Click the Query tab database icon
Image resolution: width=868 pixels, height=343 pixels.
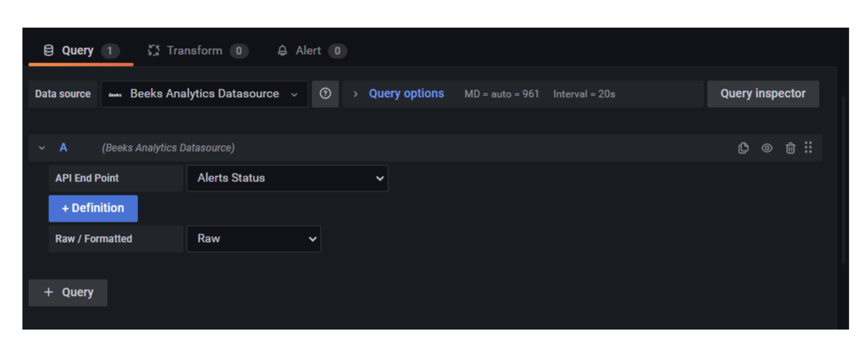[49, 51]
